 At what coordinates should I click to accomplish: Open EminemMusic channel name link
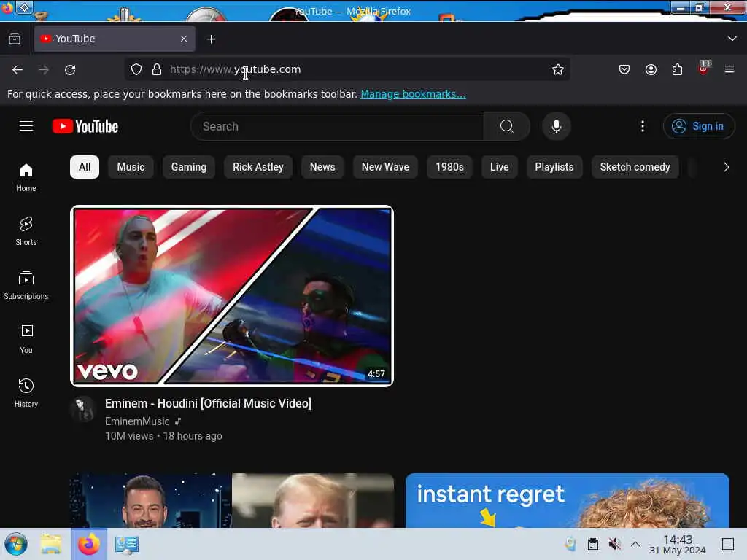point(137,421)
